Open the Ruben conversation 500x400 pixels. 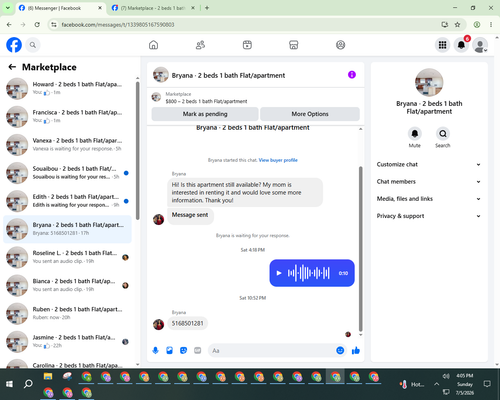[67, 313]
